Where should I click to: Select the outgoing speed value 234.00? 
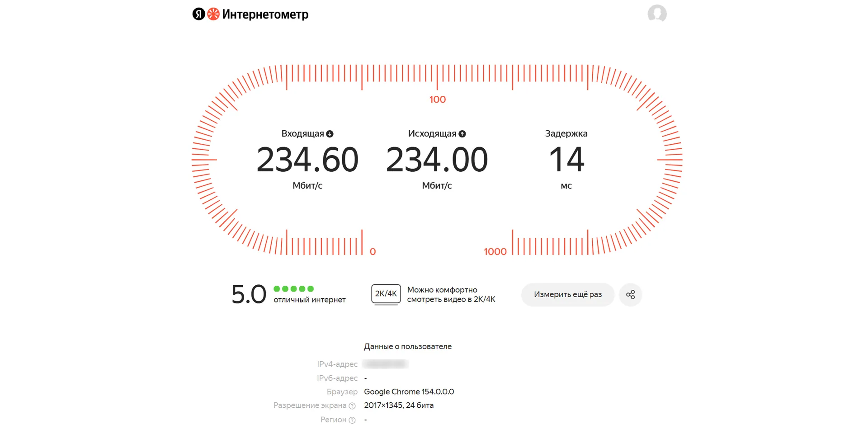[x=437, y=160]
